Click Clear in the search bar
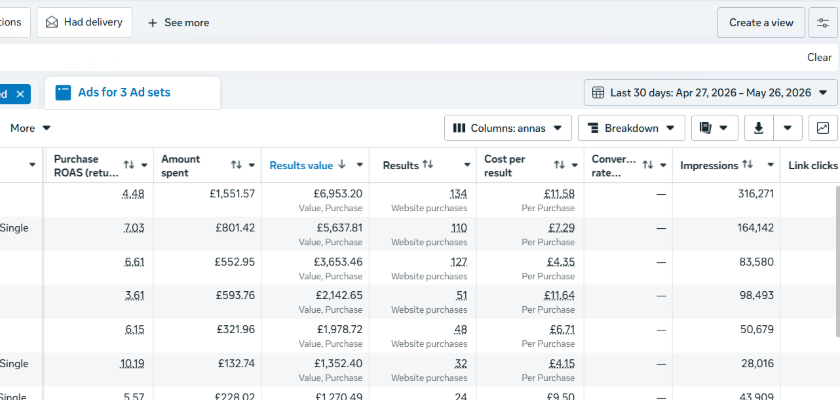This screenshot has width=840, height=400. pyautogui.click(x=819, y=57)
